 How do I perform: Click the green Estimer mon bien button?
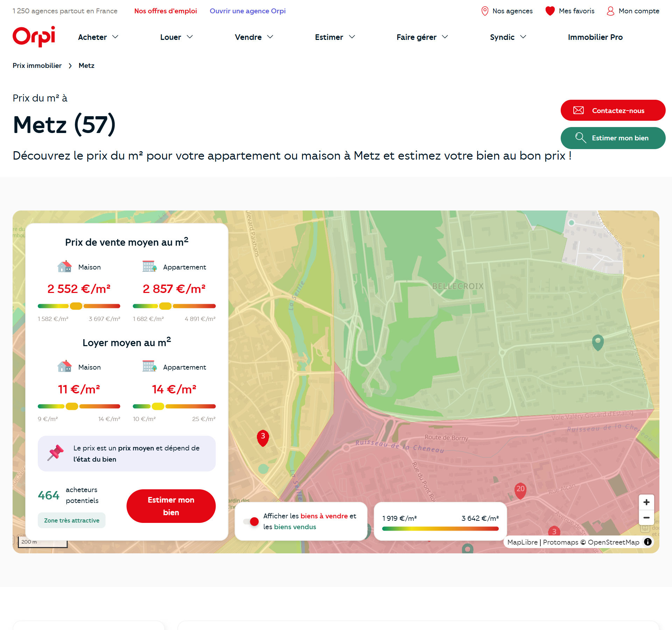[613, 138]
